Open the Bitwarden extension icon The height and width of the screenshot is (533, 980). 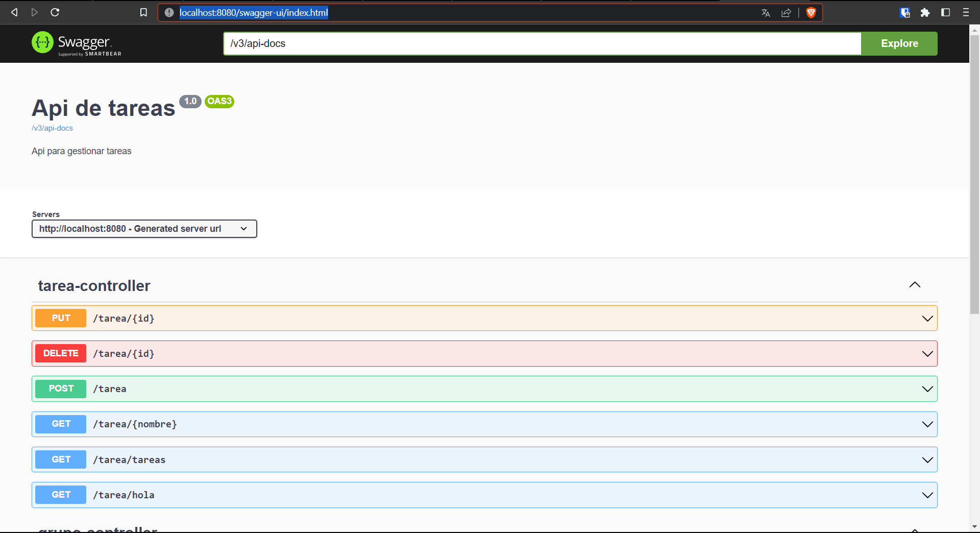(905, 13)
